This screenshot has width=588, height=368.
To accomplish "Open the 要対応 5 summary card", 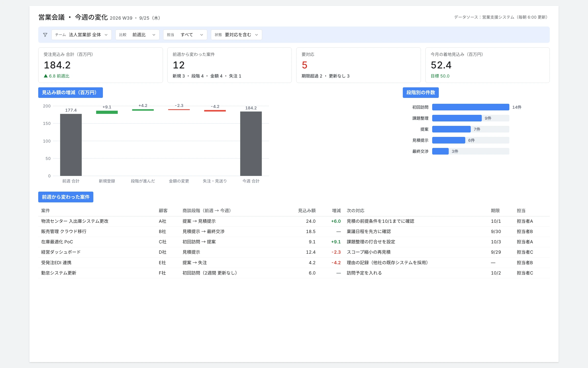I will [358, 65].
